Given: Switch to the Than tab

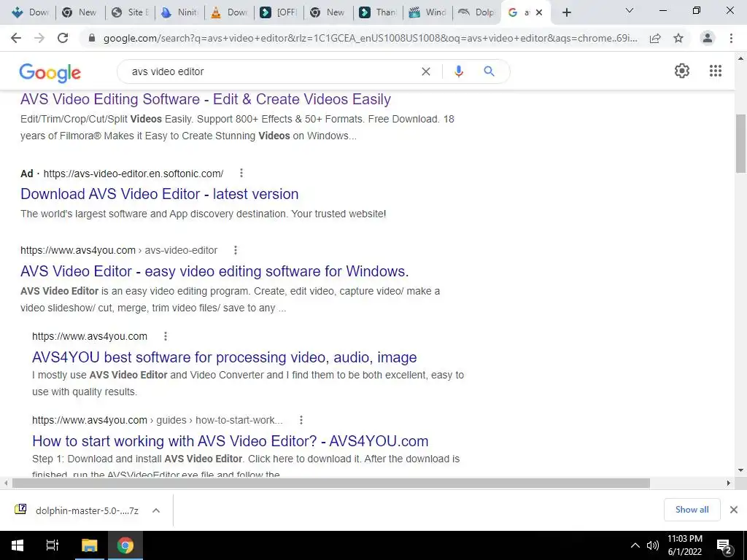Looking at the screenshot, I should [x=378, y=12].
